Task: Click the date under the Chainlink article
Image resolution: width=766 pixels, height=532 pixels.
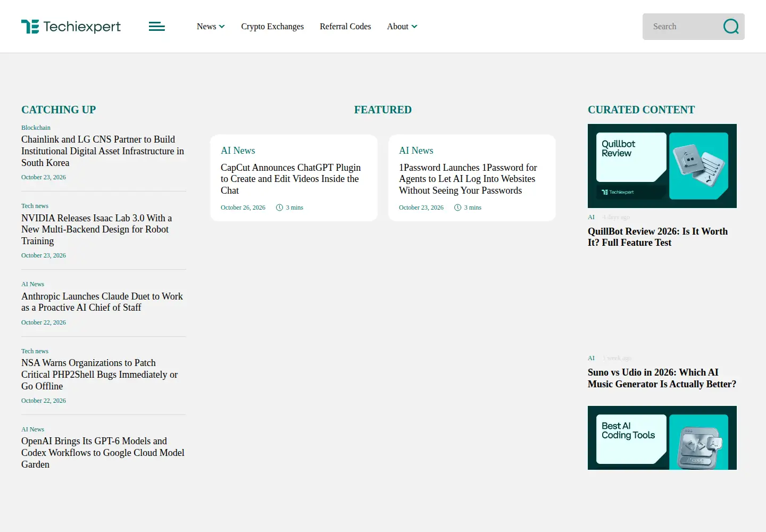Action: pos(44,177)
